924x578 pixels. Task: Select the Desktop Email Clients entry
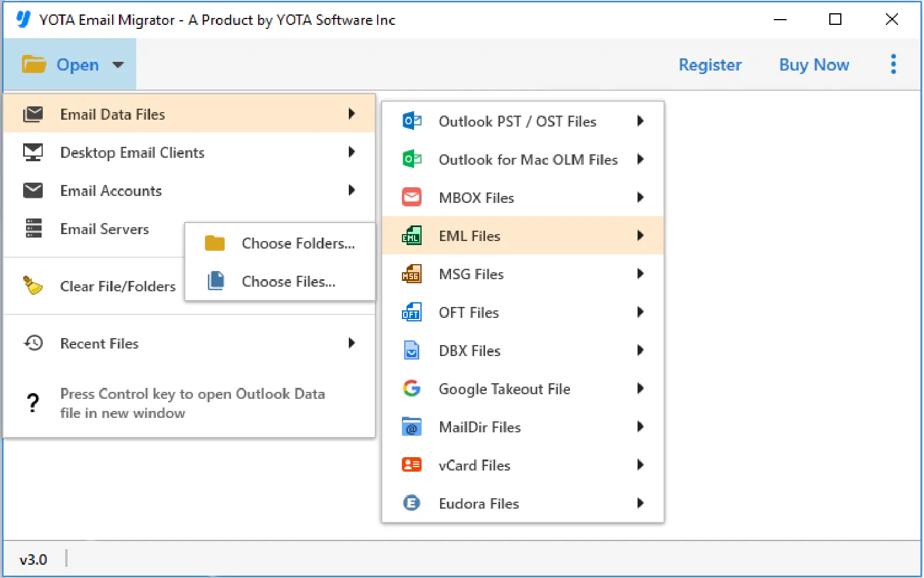pos(189,152)
